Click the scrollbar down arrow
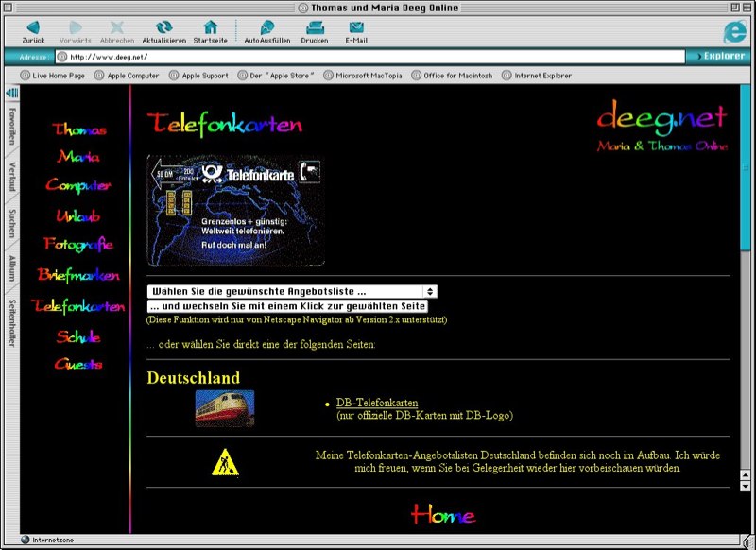Image resolution: width=756 pixels, height=550 pixels. [745, 485]
